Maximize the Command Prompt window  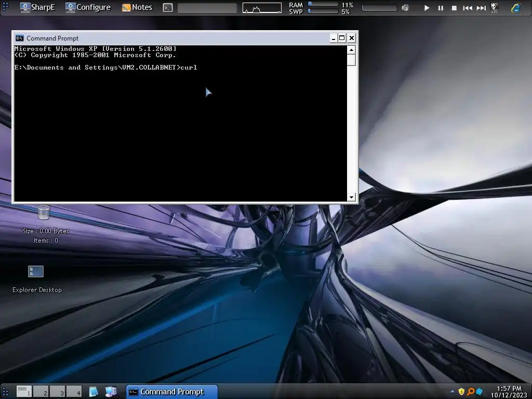click(342, 38)
